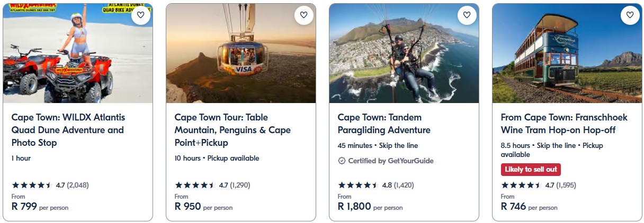Save the WILDX Atlantis Quad tour to wishlist
The height and width of the screenshot is (223, 644).
coord(140,15)
